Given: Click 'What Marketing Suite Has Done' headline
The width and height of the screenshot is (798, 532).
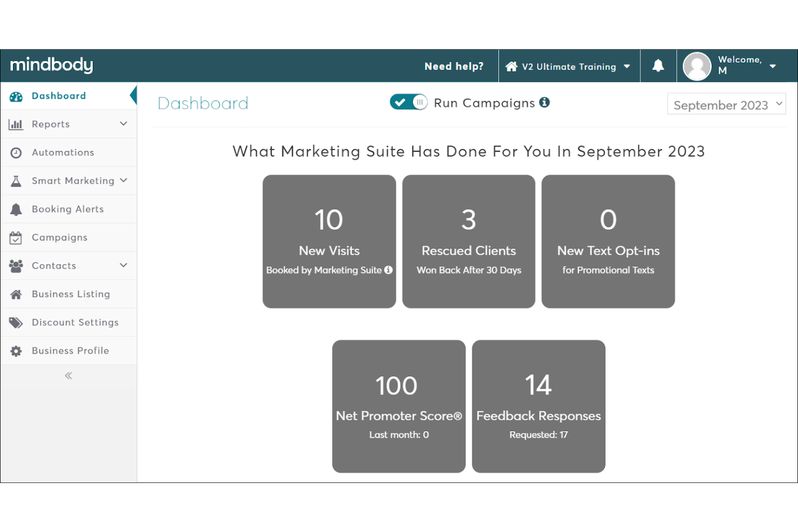Looking at the screenshot, I should pos(469,151).
